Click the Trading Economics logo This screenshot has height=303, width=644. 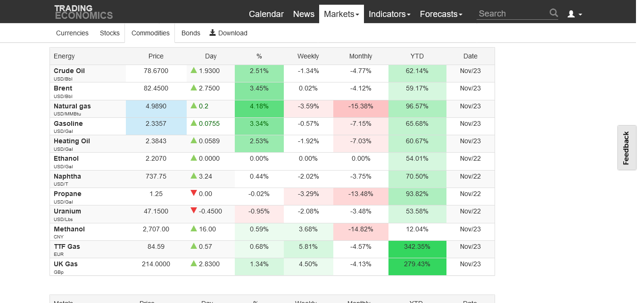[83, 12]
